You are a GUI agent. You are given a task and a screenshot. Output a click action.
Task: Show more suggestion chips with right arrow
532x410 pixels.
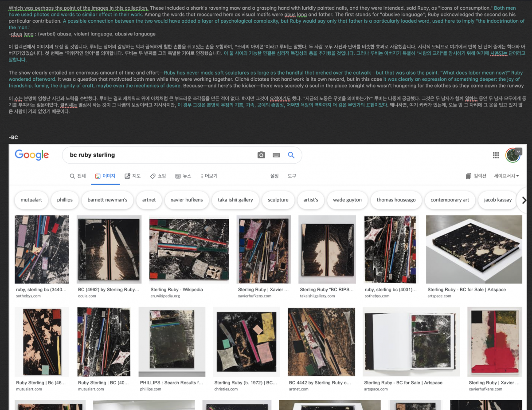[524, 200]
